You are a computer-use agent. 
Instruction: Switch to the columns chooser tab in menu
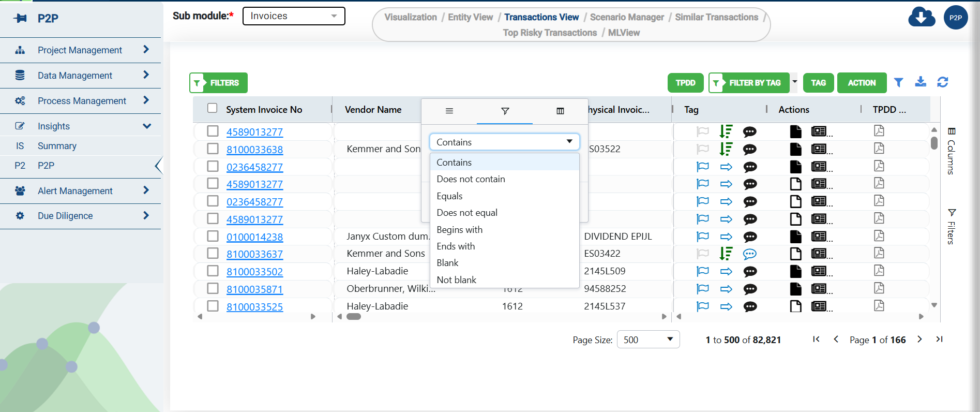coord(560,111)
